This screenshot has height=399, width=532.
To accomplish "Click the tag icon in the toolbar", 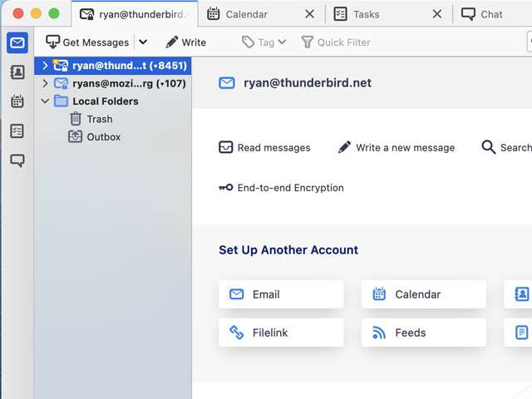I will click(248, 42).
